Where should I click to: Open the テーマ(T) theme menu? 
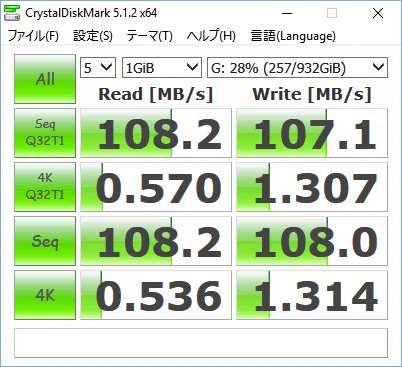tap(150, 36)
